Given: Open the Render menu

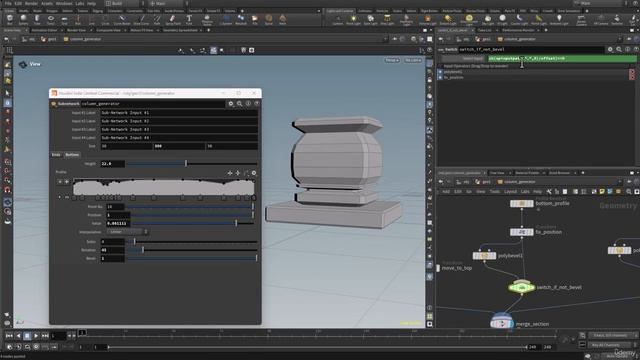Looking at the screenshot, I should pyautogui.click(x=31, y=3).
